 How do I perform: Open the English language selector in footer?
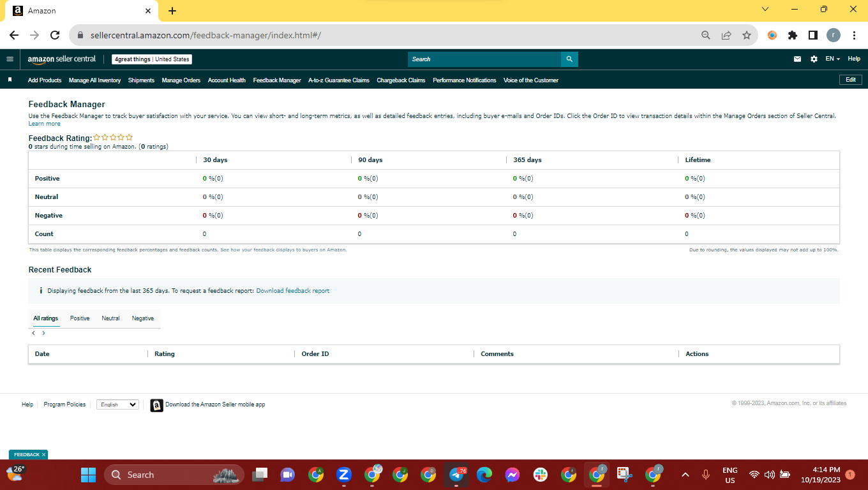(x=117, y=405)
